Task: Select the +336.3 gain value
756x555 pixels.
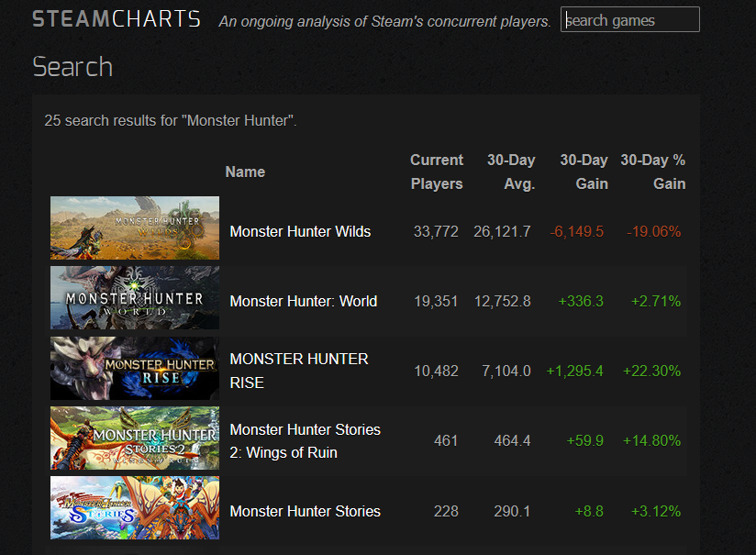Action: click(581, 302)
